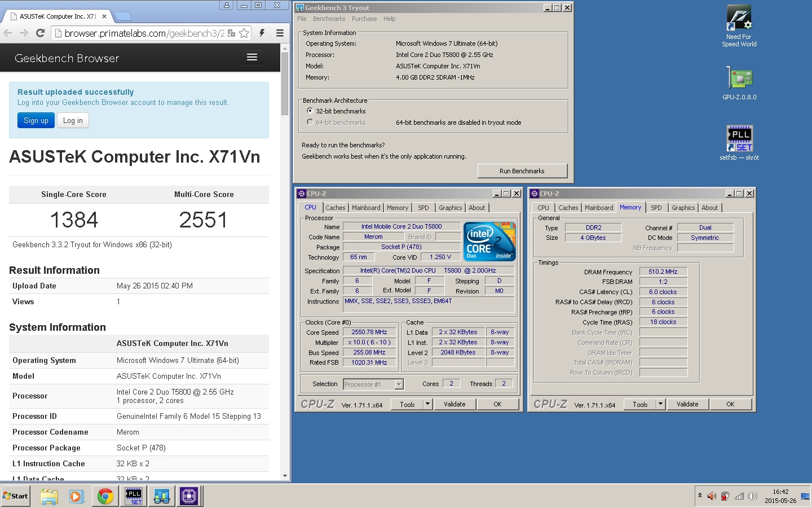Open a new Chrome tab
The image size is (812, 508).
[x=122, y=16]
